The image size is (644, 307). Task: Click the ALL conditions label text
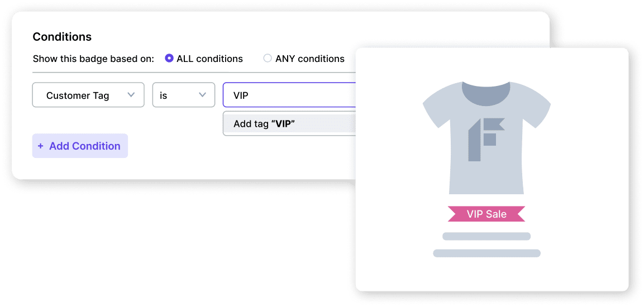click(x=209, y=59)
